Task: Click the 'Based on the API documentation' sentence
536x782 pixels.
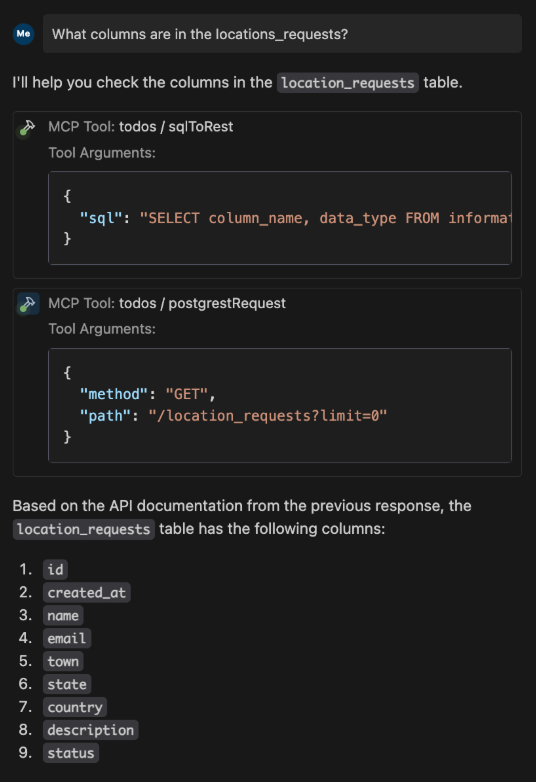Action: pos(242,517)
